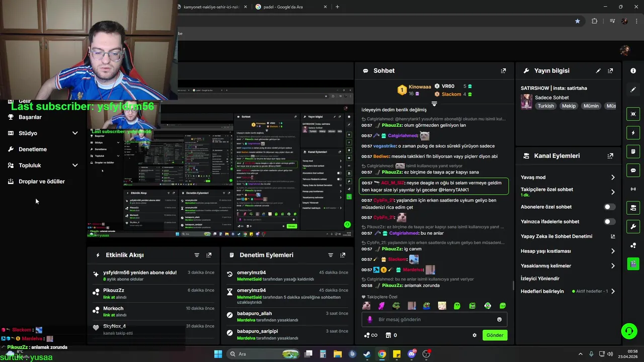Toggle the chat bubble sidebar icon
Viewport: 644px width, 362px height.
coord(633,170)
